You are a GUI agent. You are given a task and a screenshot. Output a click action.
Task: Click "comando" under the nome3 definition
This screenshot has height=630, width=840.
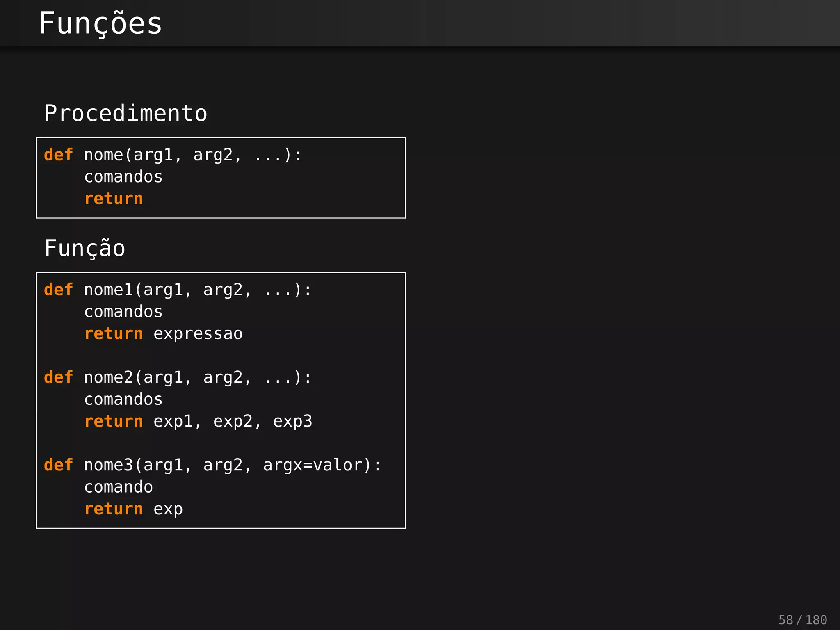click(119, 487)
